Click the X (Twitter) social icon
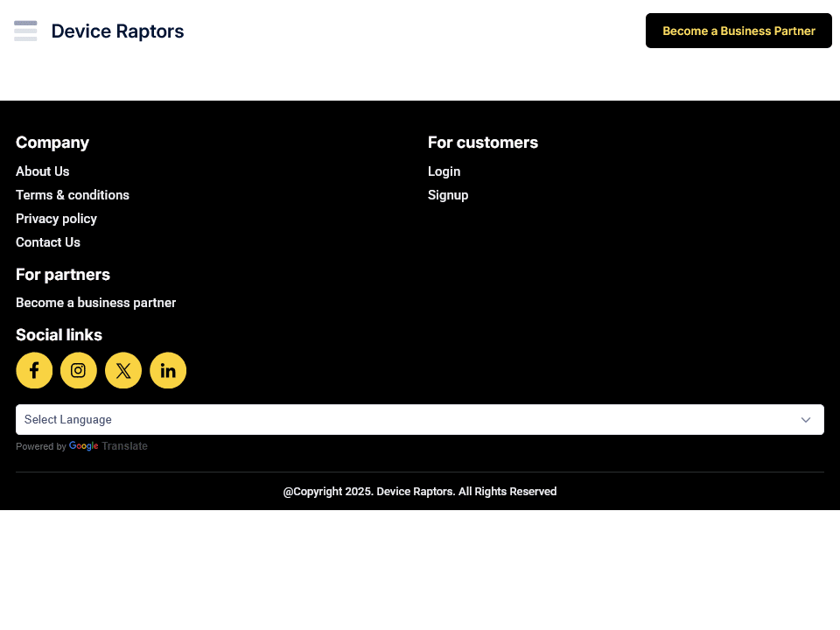Image resolution: width=840 pixels, height=630 pixels. pos(123,370)
